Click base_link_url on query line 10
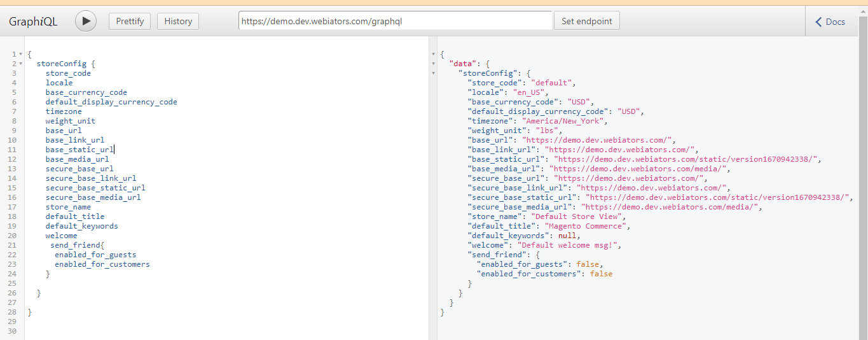 pos(75,140)
